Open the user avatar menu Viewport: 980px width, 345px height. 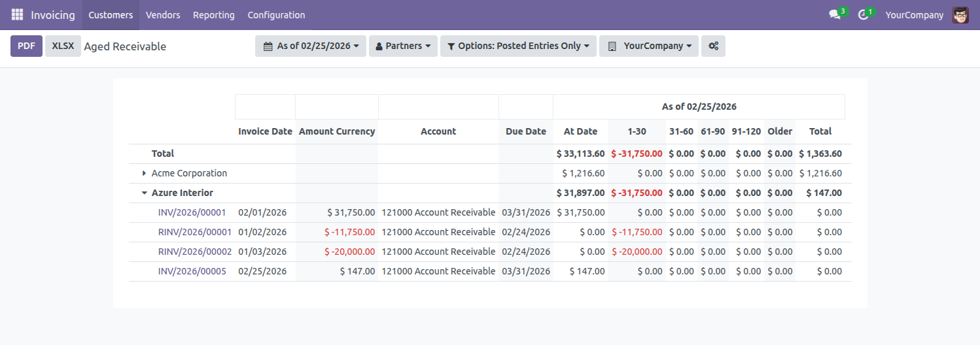tap(960, 14)
